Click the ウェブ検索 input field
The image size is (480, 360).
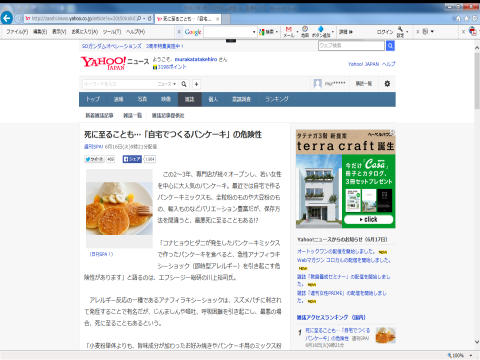(351, 45)
